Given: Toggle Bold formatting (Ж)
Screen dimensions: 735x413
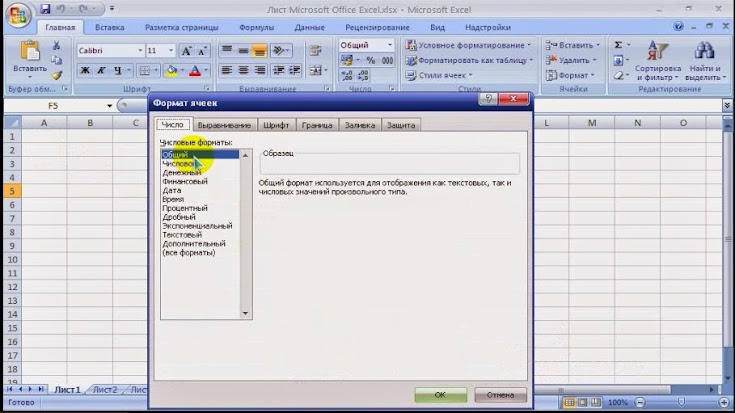Looking at the screenshot, I should (x=85, y=70).
